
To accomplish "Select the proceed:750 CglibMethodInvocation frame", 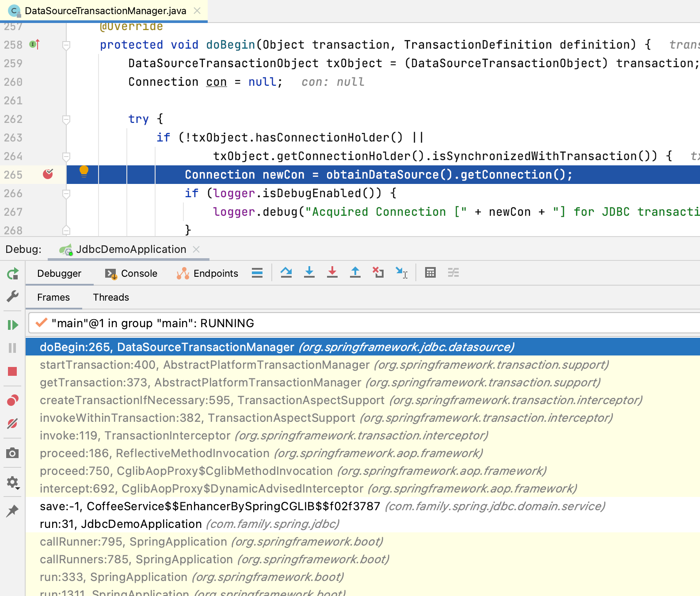I will tap(363, 471).
